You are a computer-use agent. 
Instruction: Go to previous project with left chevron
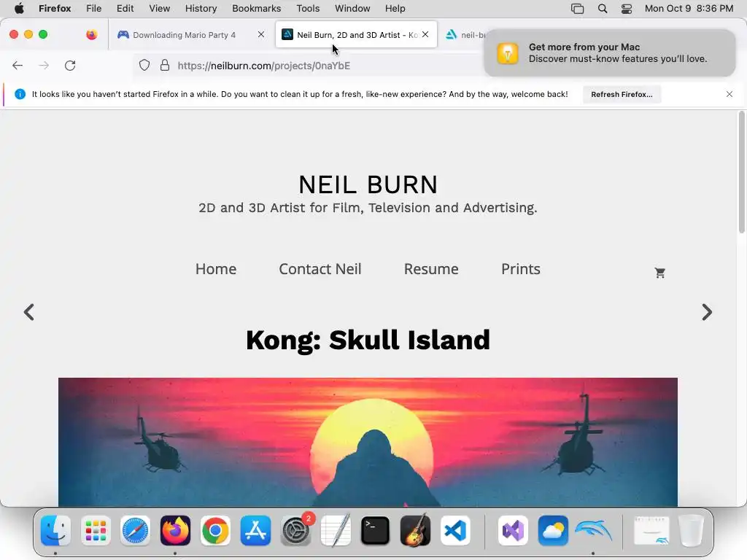29,312
